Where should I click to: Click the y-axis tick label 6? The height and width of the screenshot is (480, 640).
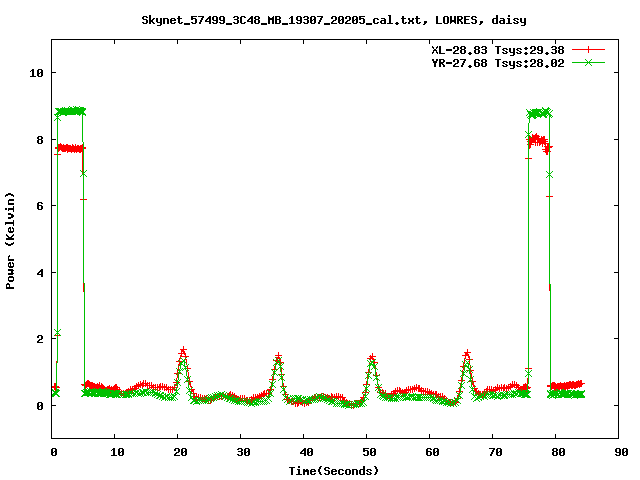coord(40,206)
